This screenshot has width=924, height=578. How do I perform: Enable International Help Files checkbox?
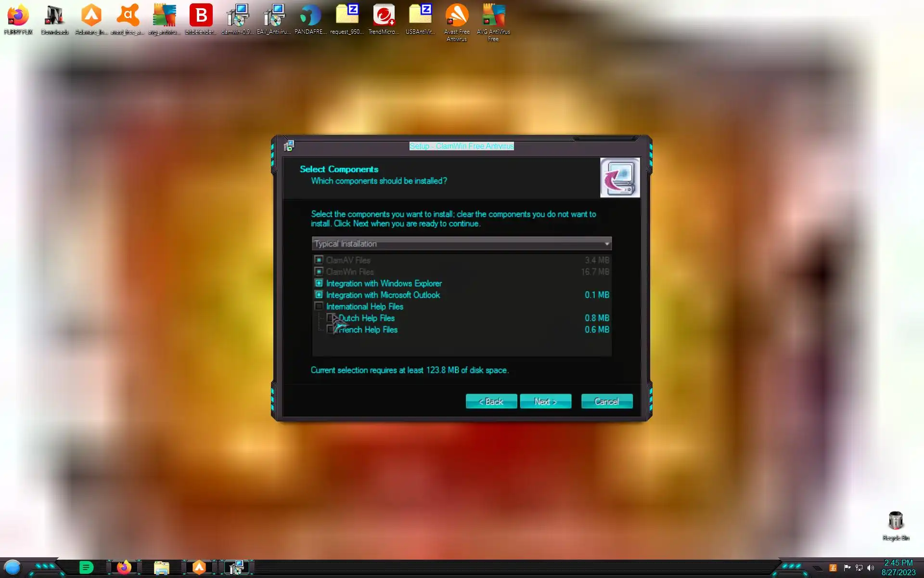tap(319, 306)
